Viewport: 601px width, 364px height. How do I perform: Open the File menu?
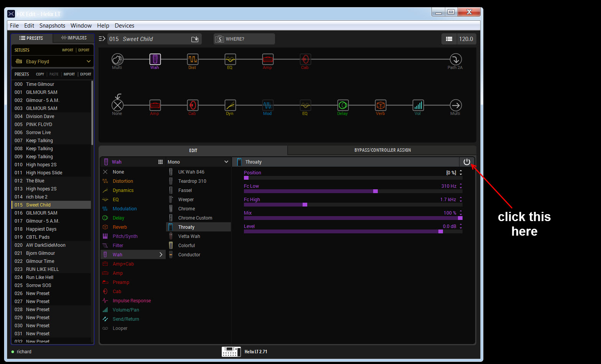14,26
